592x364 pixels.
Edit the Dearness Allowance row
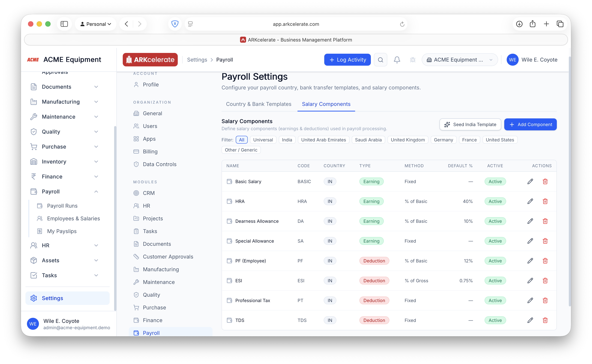tap(530, 221)
